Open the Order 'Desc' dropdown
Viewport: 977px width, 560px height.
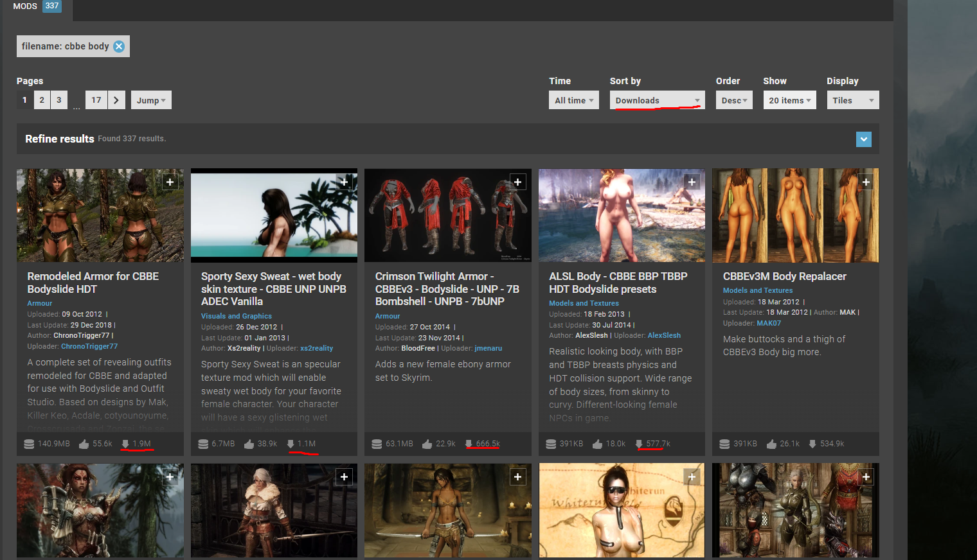click(733, 100)
